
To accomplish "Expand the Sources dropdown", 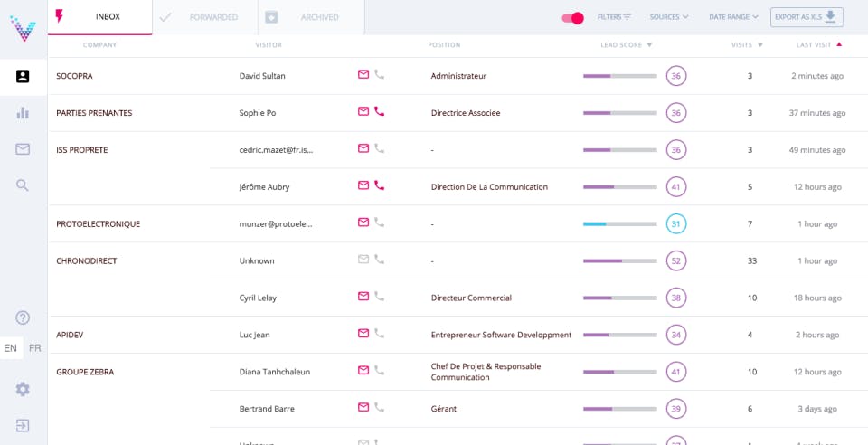I will [669, 17].
